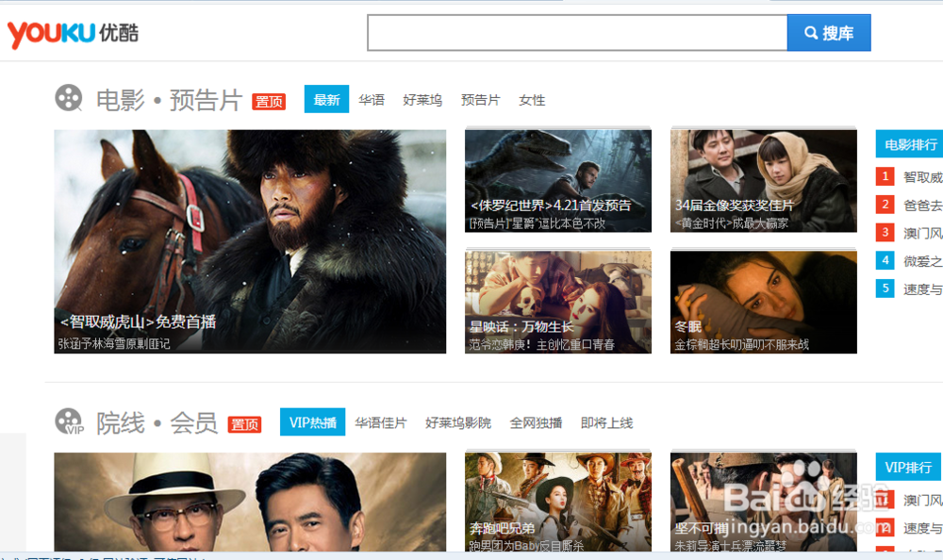Open the 冬眠 movie thumbnail
Image resolution: width=943 pixels, height=560 pixels.
(764, 302)
